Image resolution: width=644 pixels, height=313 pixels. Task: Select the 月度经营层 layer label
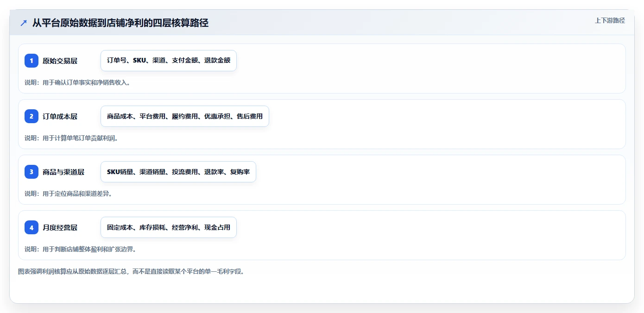tap(60, 227)
